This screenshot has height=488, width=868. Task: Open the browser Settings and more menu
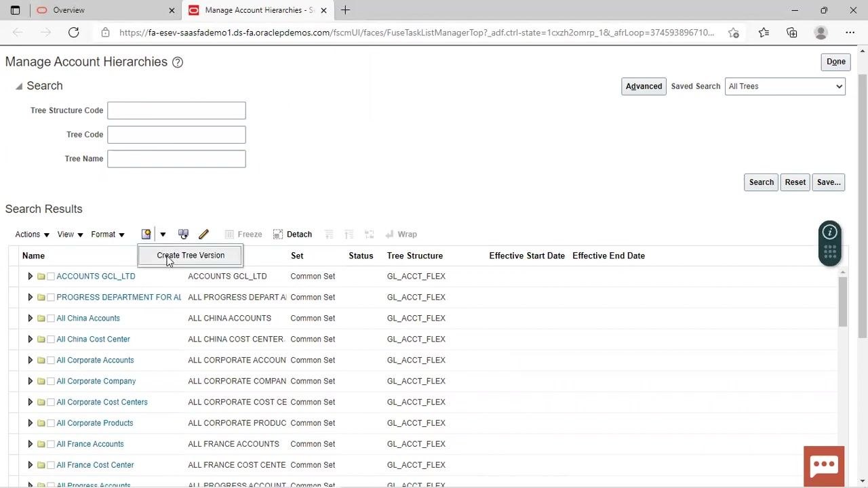click(x=850, y=33)
